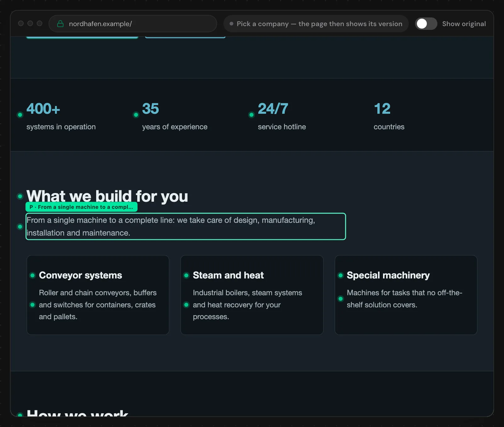Click the "12" statistic number
The height and width of the screenshot is (427, 504).
(x=382, y=109)
